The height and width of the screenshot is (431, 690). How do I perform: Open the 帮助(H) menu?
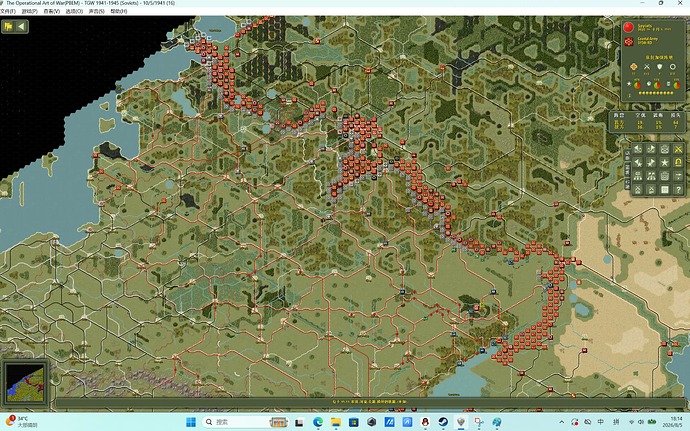click(119, 11)
